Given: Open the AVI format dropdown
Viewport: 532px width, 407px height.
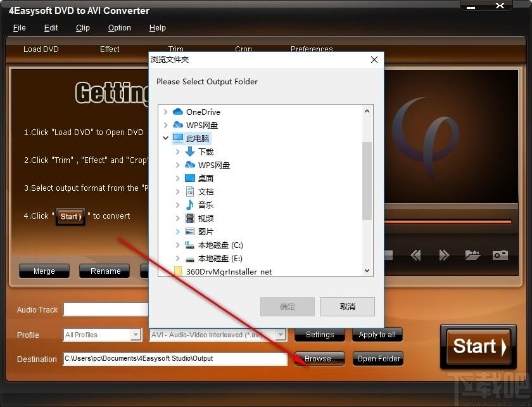Looking at the screenshot, I should coord(280,335).
